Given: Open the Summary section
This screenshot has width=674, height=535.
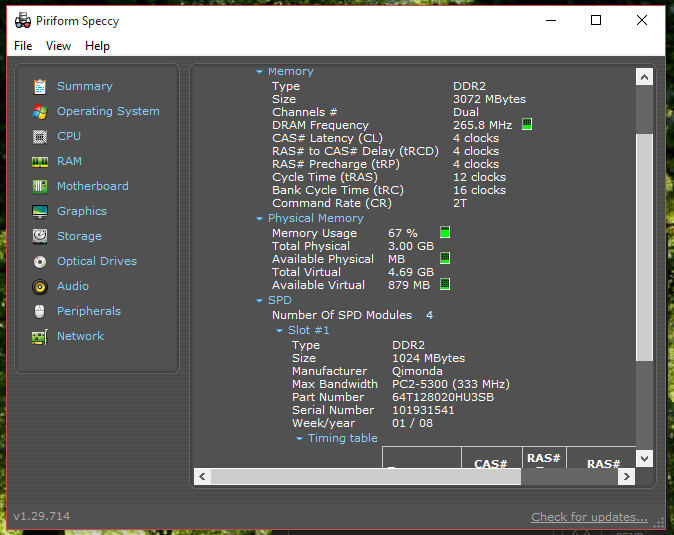Looking at the screenshot, I should (85, 86).
